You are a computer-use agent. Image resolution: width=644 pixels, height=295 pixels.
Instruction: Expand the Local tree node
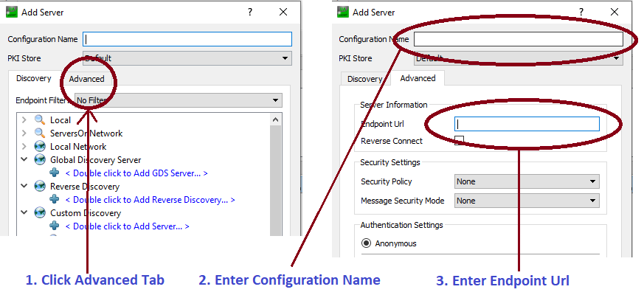coord(24,120)
